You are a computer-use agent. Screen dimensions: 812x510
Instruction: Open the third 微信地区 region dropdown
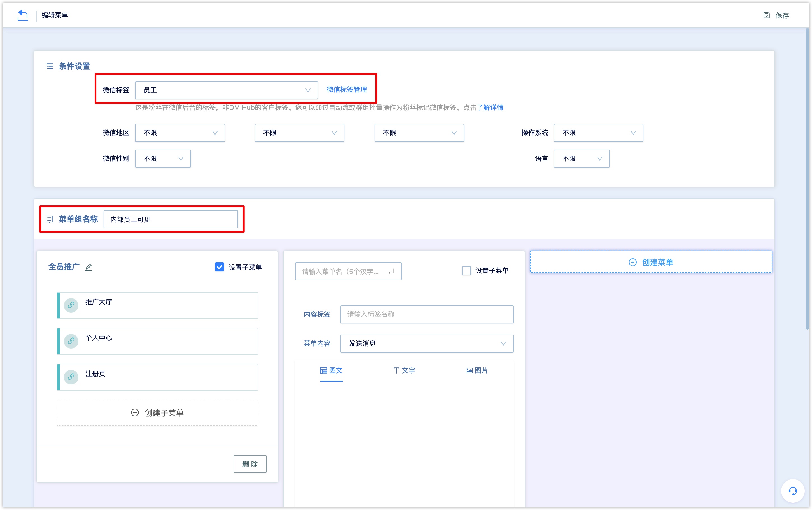419,133
